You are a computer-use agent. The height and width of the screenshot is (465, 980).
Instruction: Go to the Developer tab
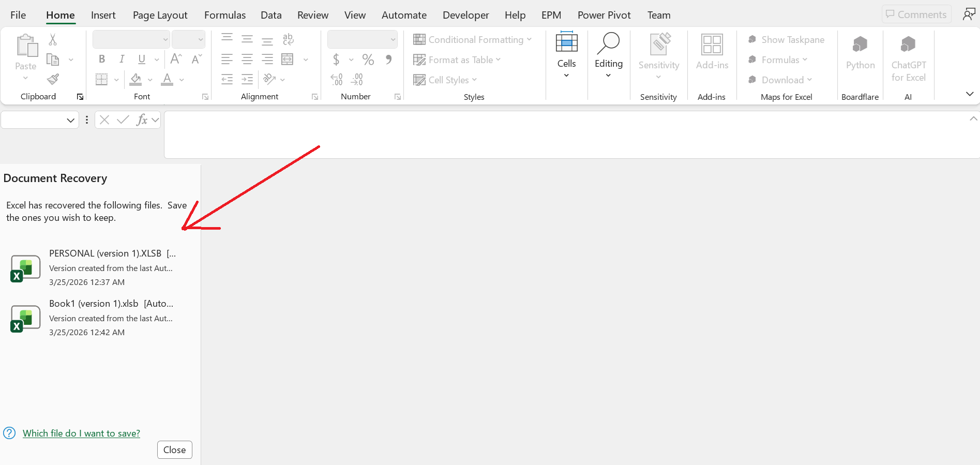pos(465,15)
